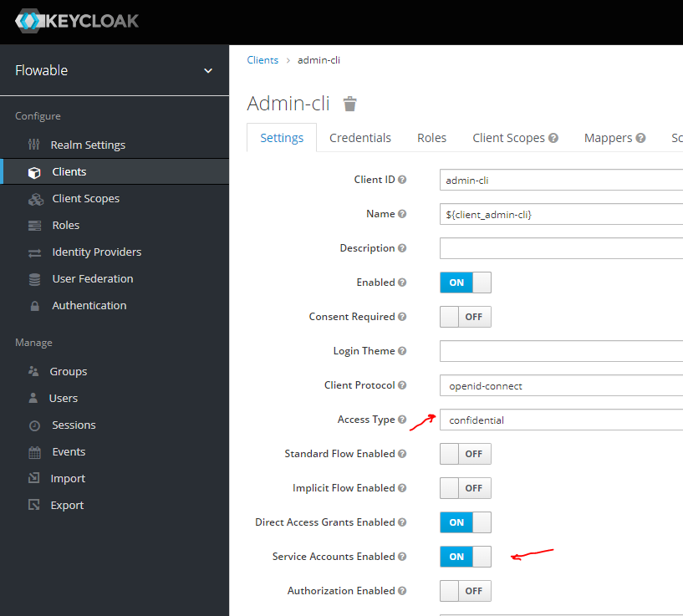Open the Mappers tab

(x=609, y=137)
